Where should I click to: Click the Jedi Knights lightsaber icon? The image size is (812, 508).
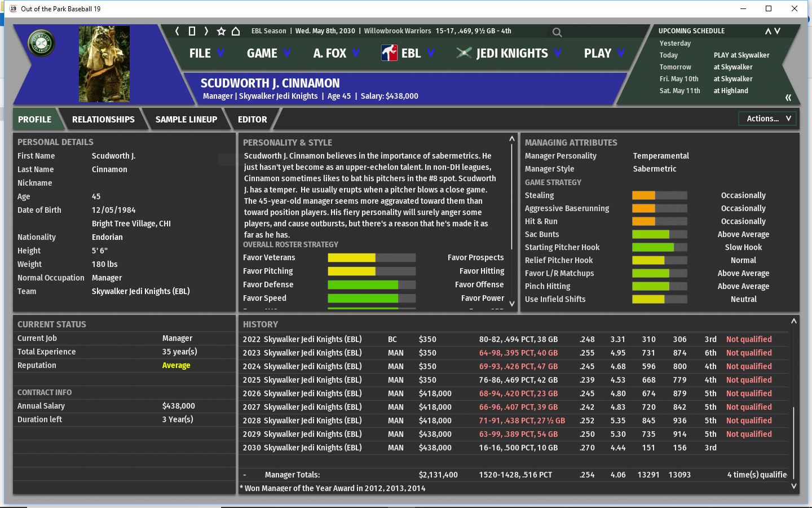pos(464,53)
